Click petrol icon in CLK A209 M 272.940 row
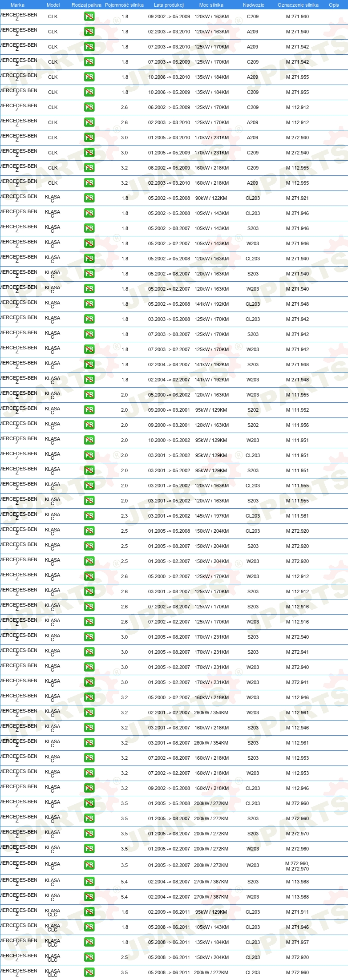Image resolution: width=348 pixels, height=980 pixels. point(89,138)
